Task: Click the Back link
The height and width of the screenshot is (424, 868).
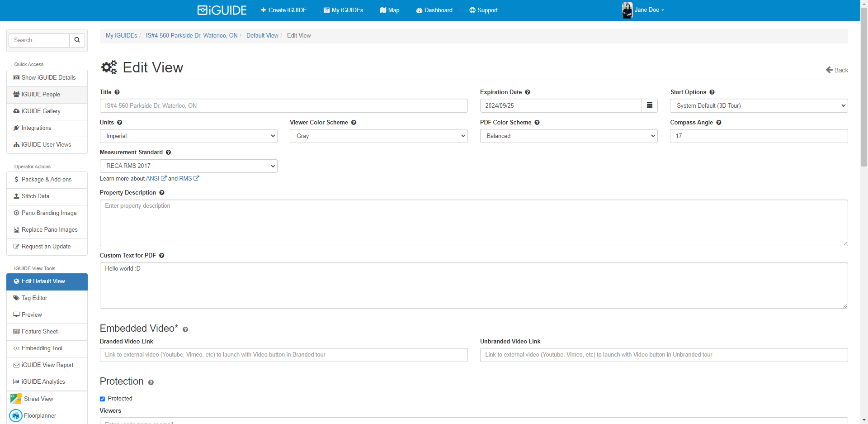Action: [x=837, y=70]
